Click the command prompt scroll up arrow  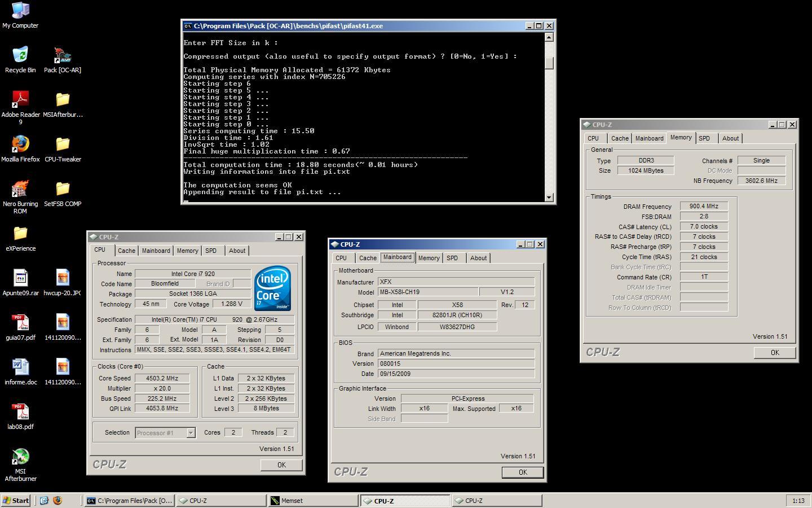[x=549, y=37]
